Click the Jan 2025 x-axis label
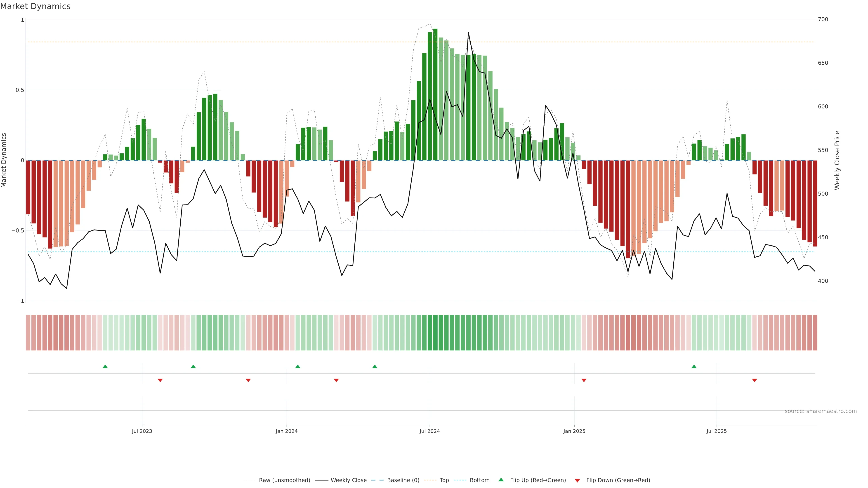868x488 pixels. click(x=574, y=431)
